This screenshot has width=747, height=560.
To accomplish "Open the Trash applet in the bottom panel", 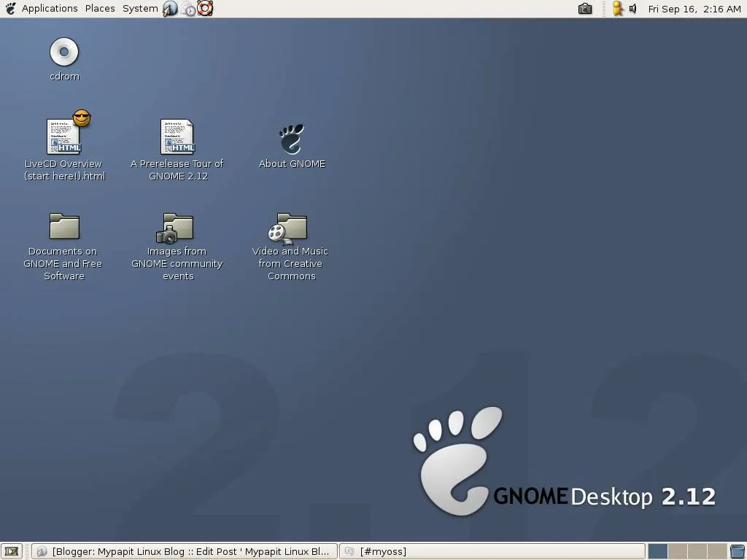I will 737,551.
